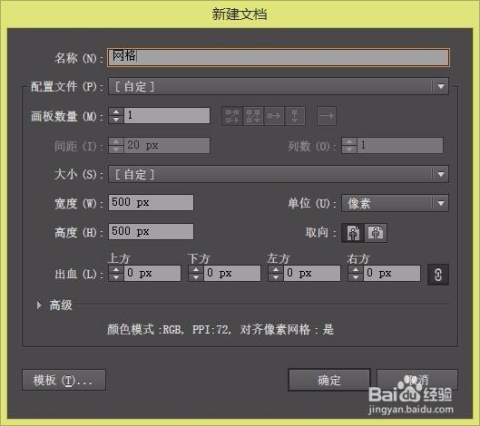This screenshot has height=426, width=480.
Task: Open the 单位 units dropdown
Action: tap(395, 203)
